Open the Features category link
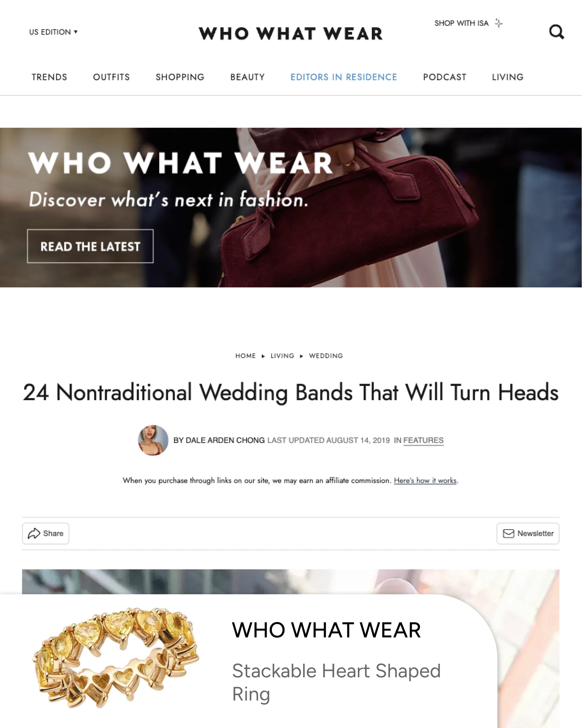Viewport: 582px width, 728px height. pyautogui.click(x=423, y=440)
